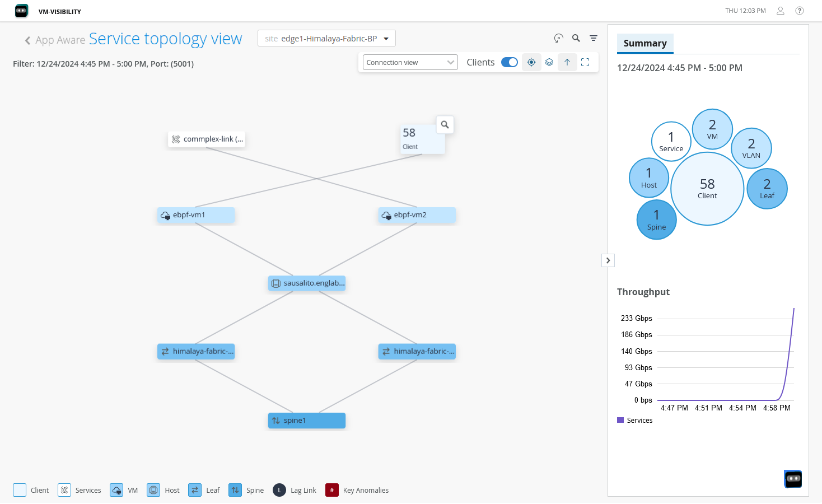Click magnifier icon on the 58 Client node

445,124
